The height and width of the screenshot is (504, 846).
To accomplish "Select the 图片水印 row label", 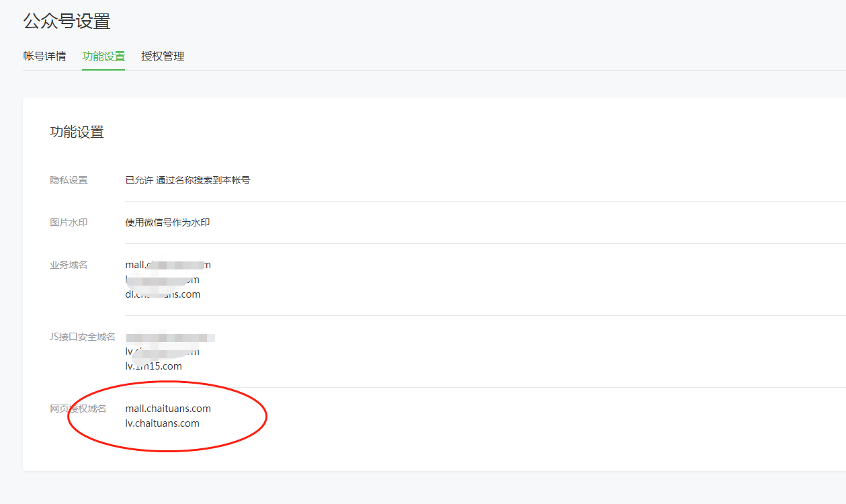I will click(x=69, y=222).
